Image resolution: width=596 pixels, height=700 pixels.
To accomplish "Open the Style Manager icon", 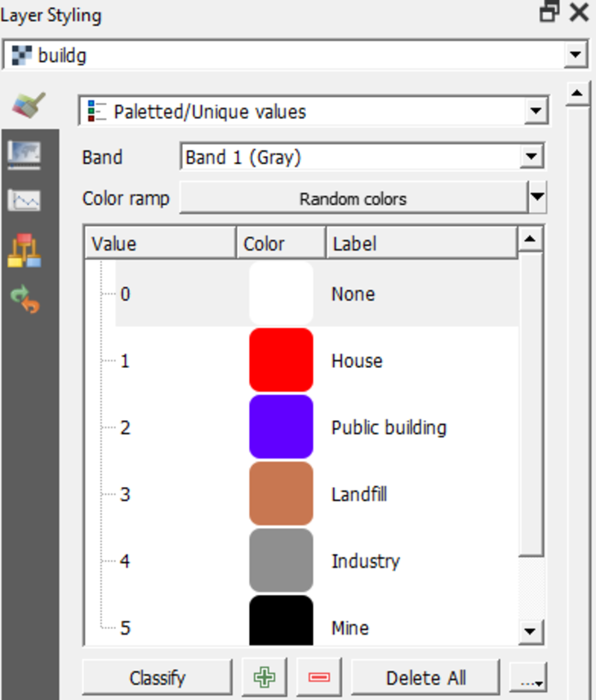I will (24, 250).
